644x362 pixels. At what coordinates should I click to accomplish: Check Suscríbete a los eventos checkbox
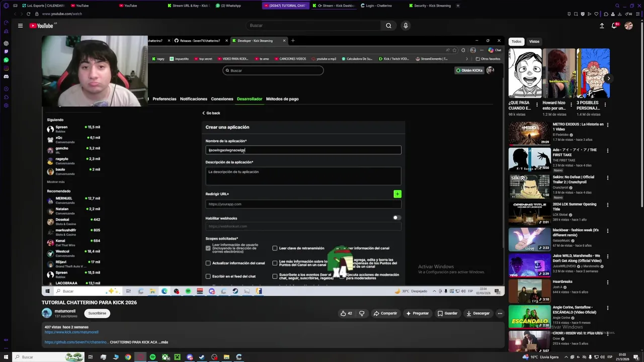[x=275, y=276]
